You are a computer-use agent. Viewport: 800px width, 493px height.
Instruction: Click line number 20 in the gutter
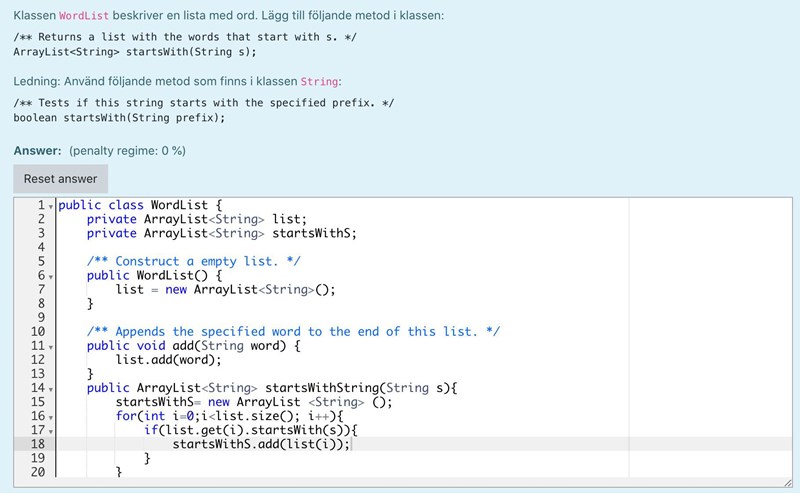(x=38, y=472)
